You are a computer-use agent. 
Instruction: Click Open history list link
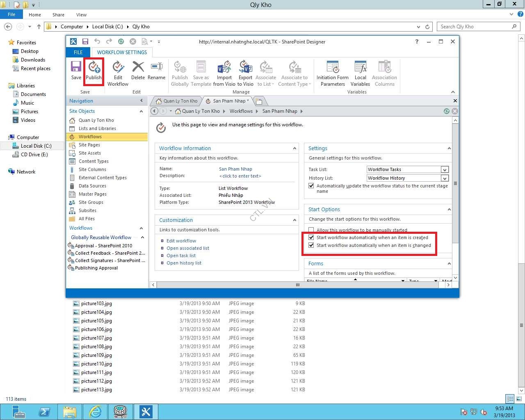(184, 263)
